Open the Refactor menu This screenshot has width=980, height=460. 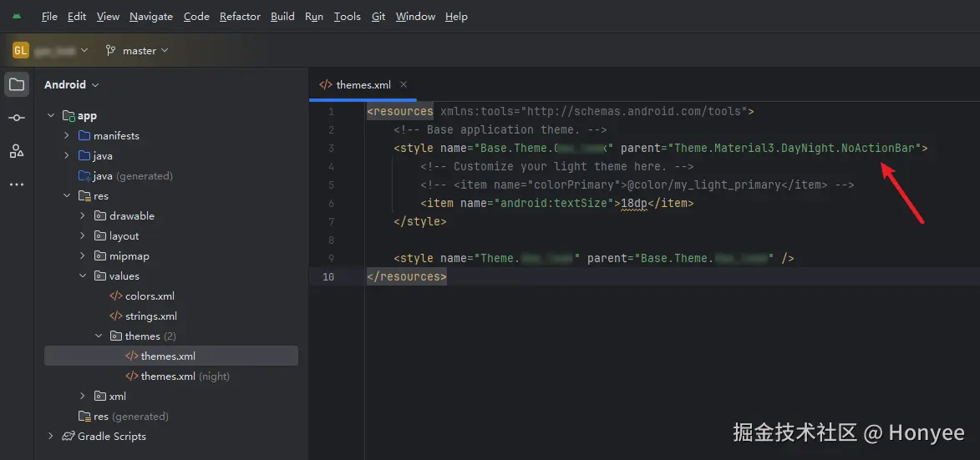coord(240,16)
